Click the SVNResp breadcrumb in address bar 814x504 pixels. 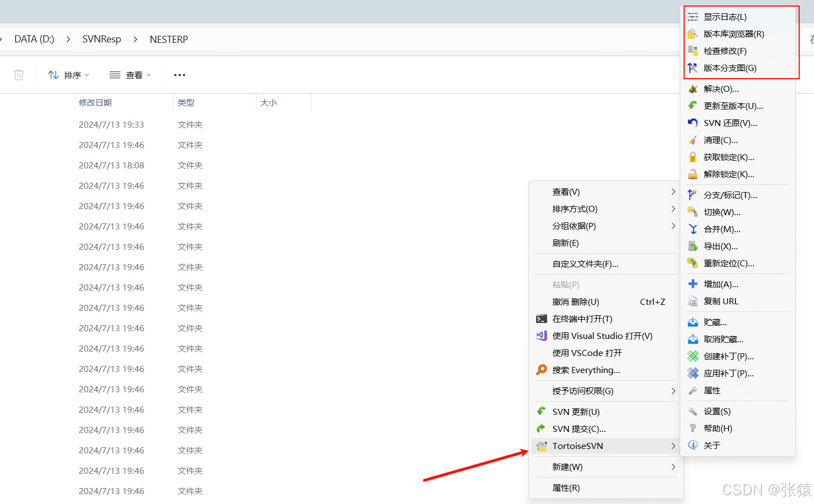(x=102, y=40)
